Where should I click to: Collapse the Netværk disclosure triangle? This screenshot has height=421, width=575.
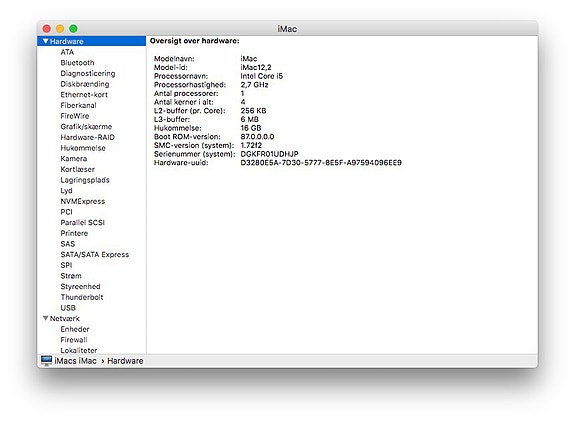pyautogui.click(x=45, y=318)
